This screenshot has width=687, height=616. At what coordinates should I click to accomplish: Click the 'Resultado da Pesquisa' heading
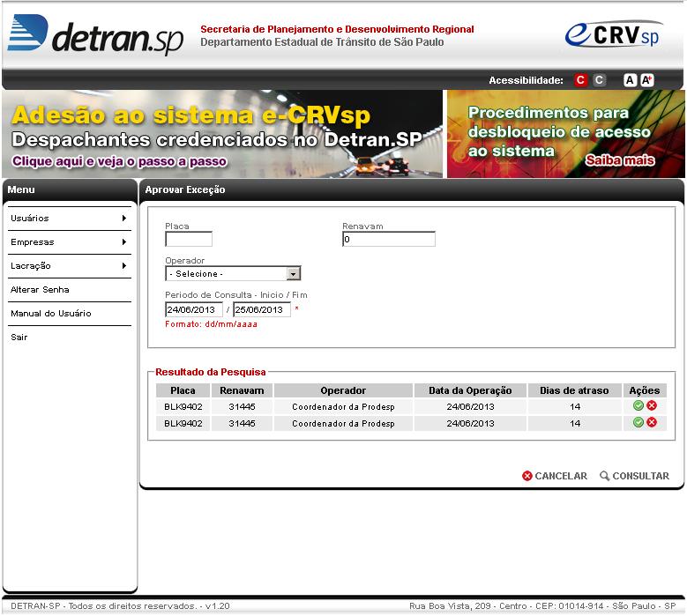(210, 372)
